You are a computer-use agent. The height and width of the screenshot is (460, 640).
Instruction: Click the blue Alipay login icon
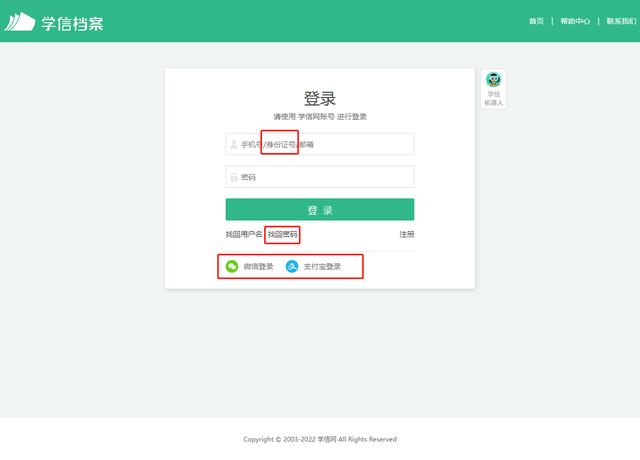coord(292,267)
